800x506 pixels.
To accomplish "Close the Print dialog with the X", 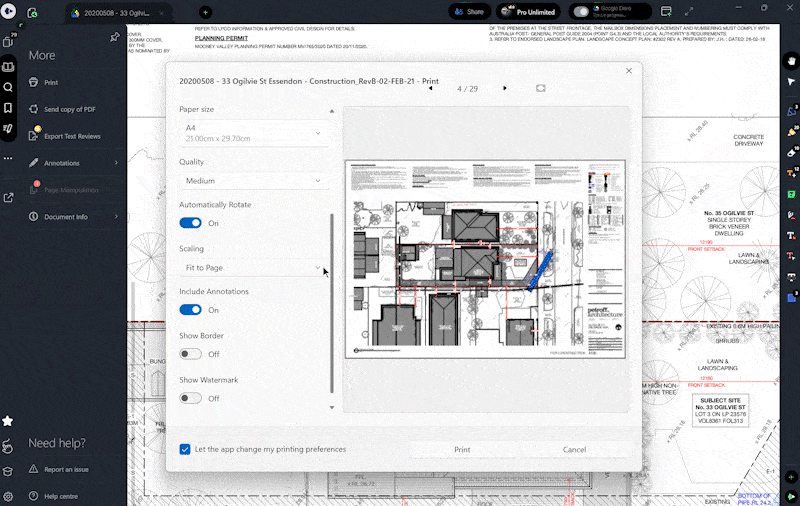I will click(x=629, y=71).
